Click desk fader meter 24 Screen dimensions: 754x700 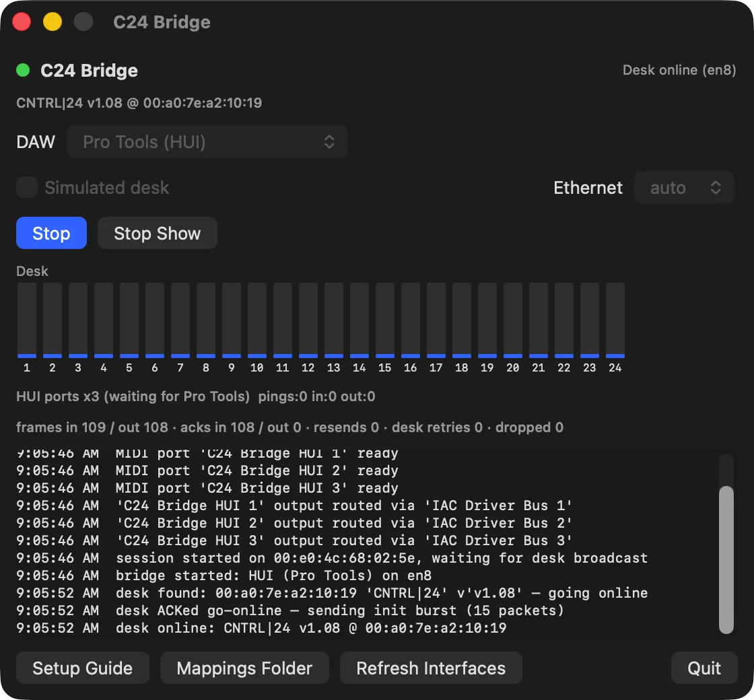[x=615, y=320]
